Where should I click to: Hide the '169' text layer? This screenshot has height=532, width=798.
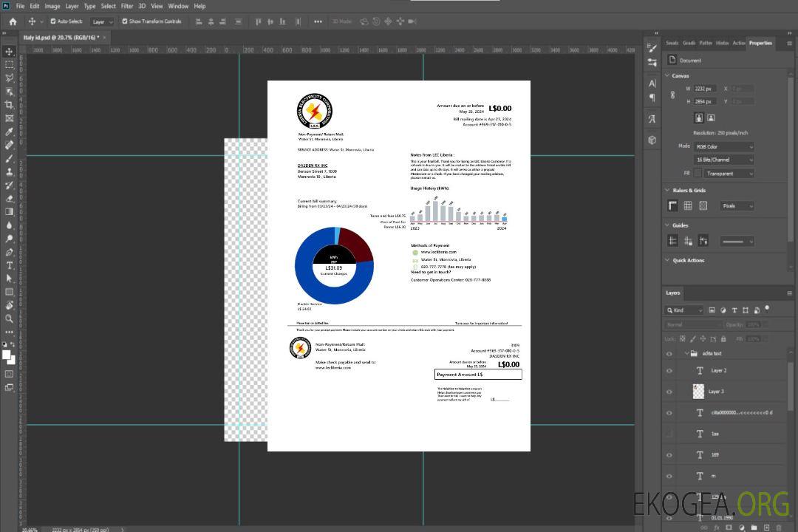click(669, 456)
